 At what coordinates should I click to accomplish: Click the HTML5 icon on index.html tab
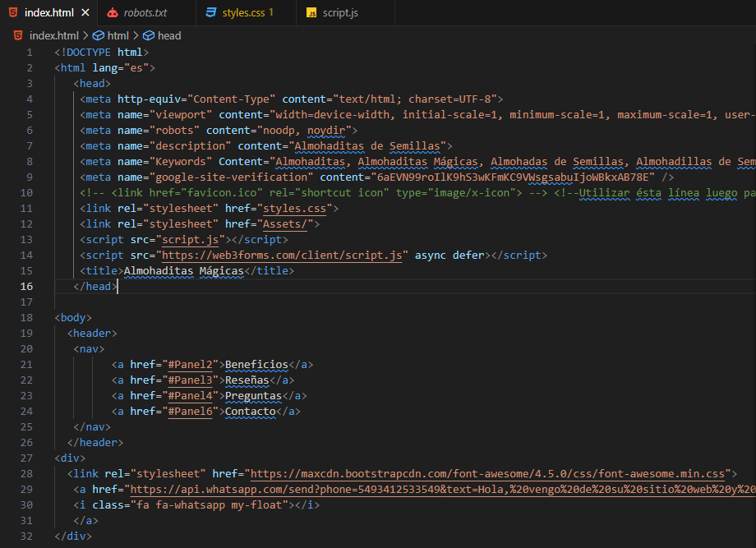point(12,13)
